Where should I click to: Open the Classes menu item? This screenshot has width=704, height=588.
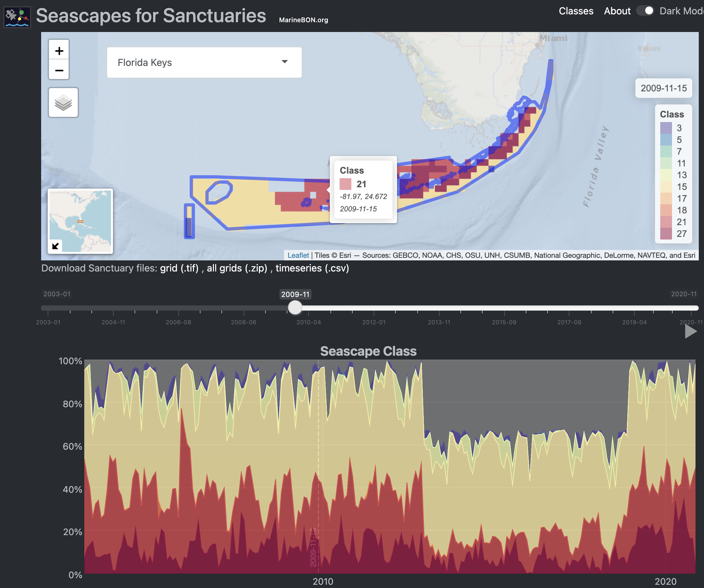[x=576, y=11]
